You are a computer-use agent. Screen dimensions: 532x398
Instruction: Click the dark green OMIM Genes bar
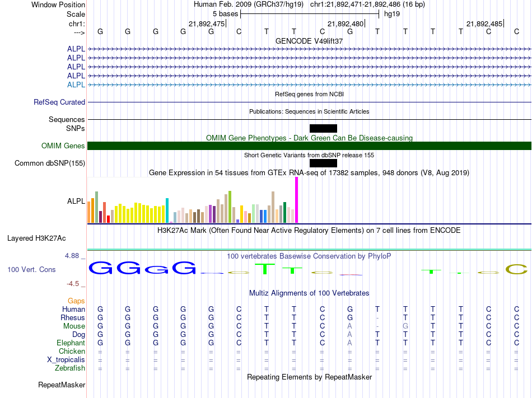[x=309, y=146]
